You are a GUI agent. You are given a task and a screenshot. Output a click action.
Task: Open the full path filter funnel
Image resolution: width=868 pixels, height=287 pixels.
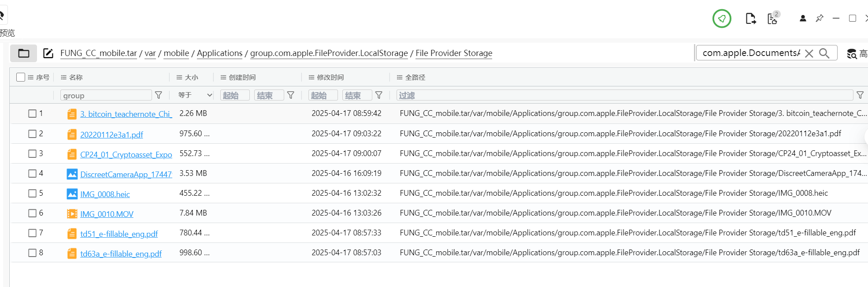(860, 95)
